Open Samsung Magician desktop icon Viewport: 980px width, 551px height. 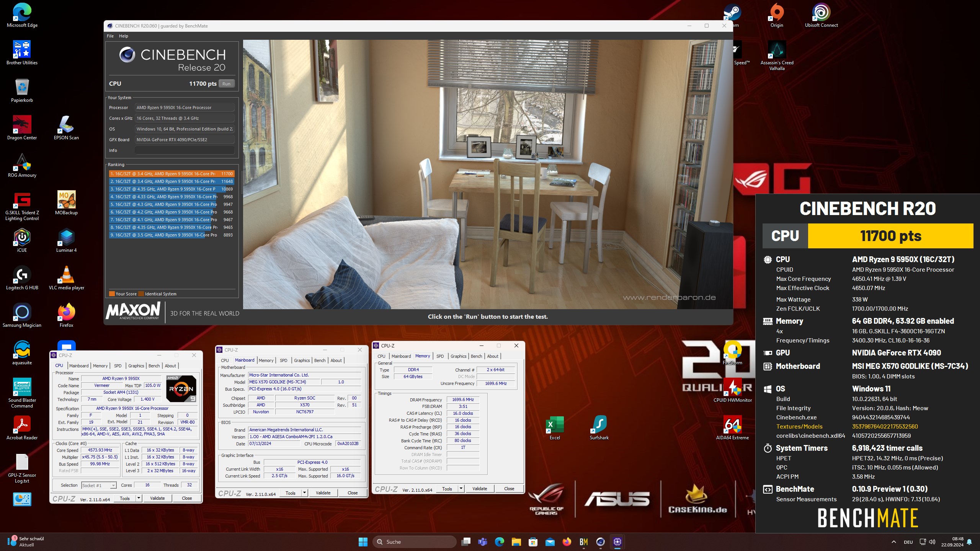coord(22,315)
